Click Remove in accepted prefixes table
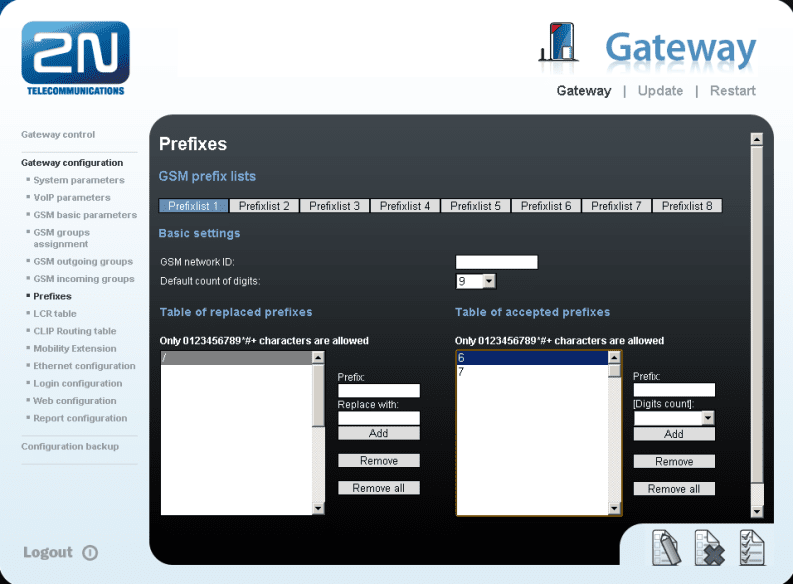Screen dimensions: 793x584 click(674, 461)
